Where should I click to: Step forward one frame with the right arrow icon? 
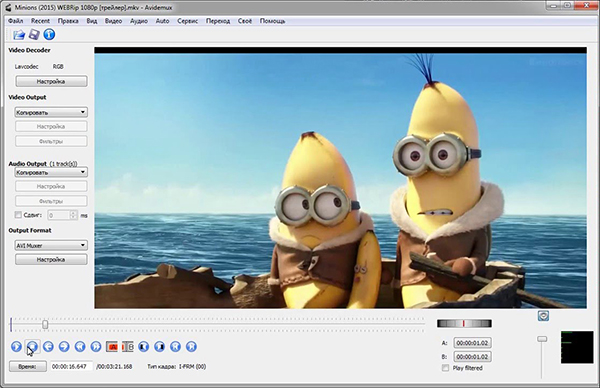pyautogui.click(x=64, y=347)
